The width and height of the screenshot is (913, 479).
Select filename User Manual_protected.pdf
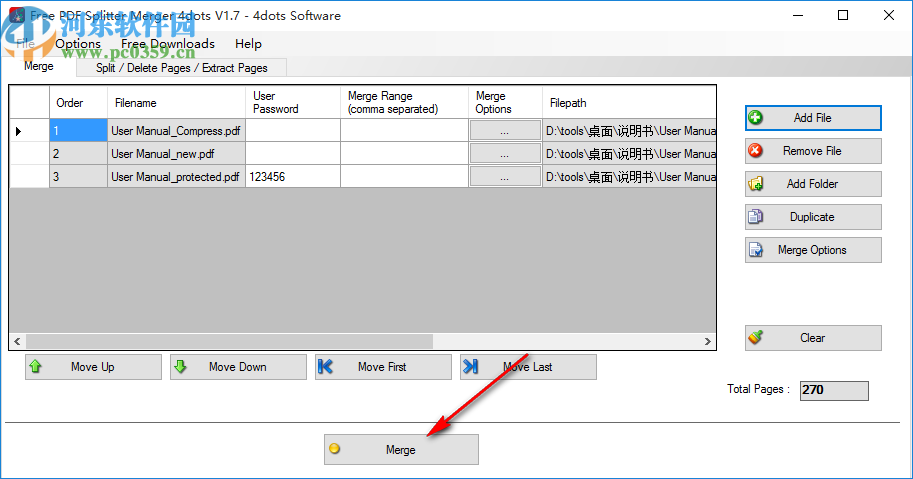(176, 176)
